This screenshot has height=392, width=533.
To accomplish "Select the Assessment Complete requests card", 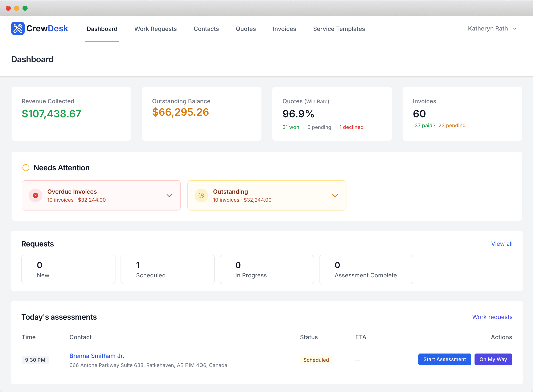I will pos(366,269).
